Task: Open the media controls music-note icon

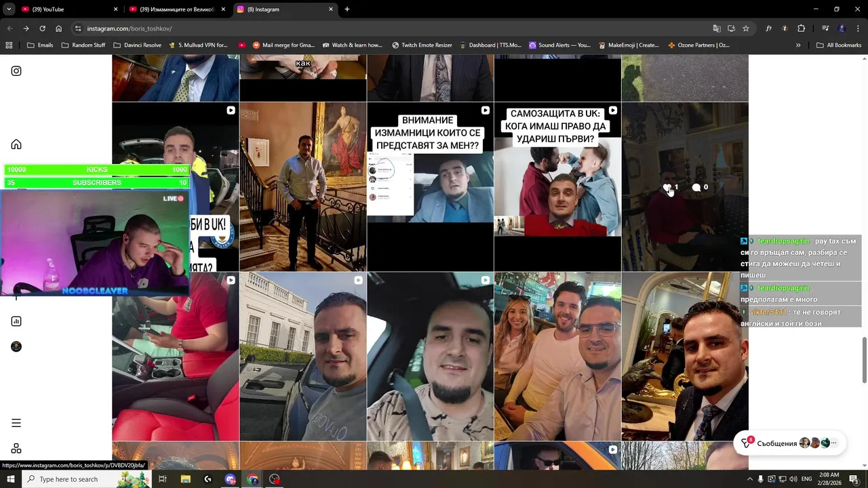Action: click(x=825, y=28)
